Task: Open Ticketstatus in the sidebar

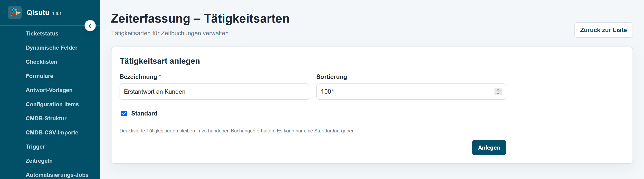Action: click(42, 33)
